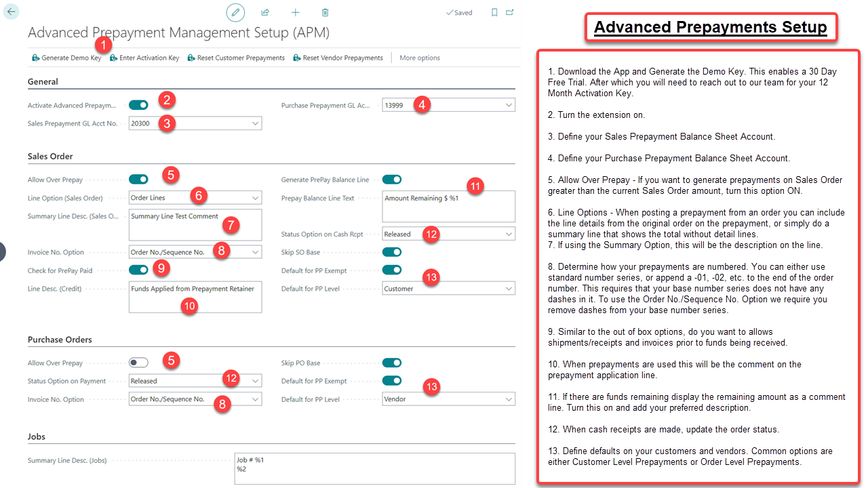Click the Saved status indicator
The image size is (868, 488).
point(459,13)
